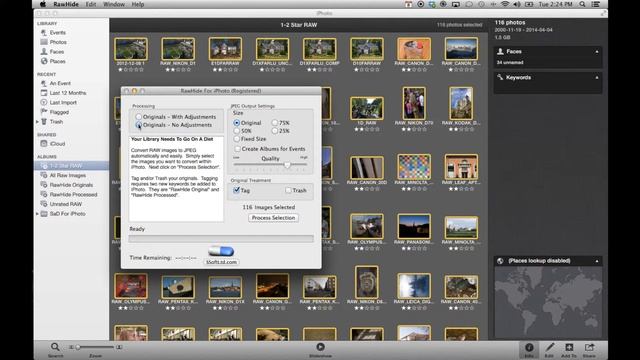Open the Window menu
This screenshot has height=360, width=640.
click(114, 4)
